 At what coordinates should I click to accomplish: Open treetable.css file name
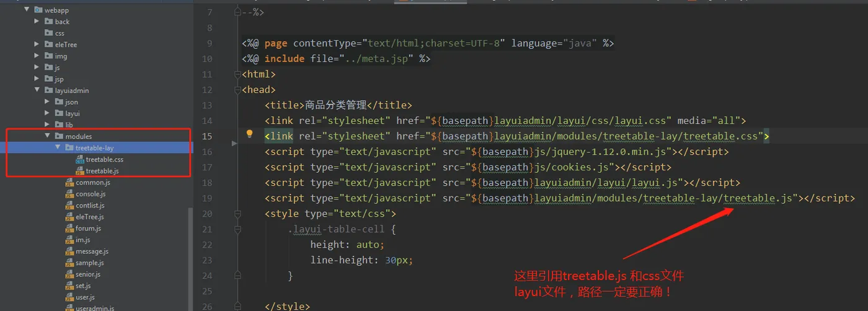105,159
